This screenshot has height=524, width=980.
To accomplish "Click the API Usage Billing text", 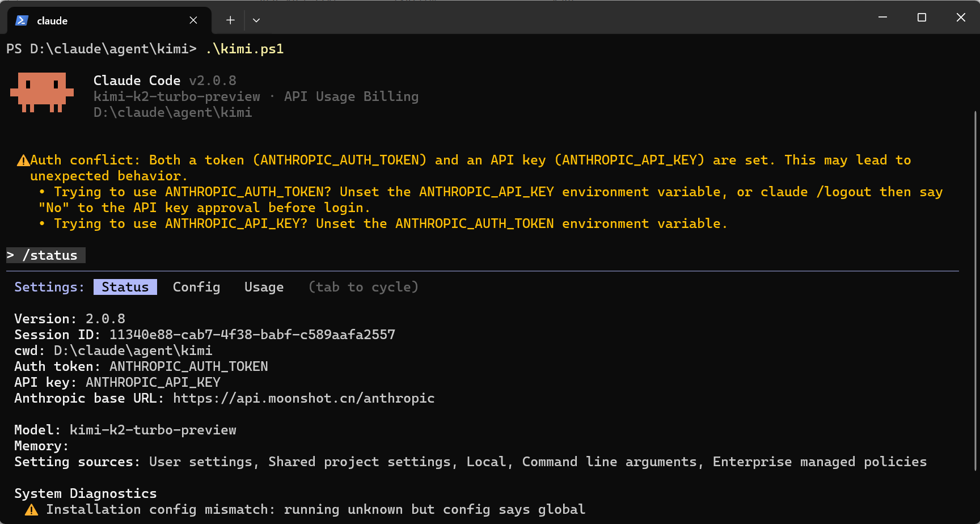I will pos(351,96).
